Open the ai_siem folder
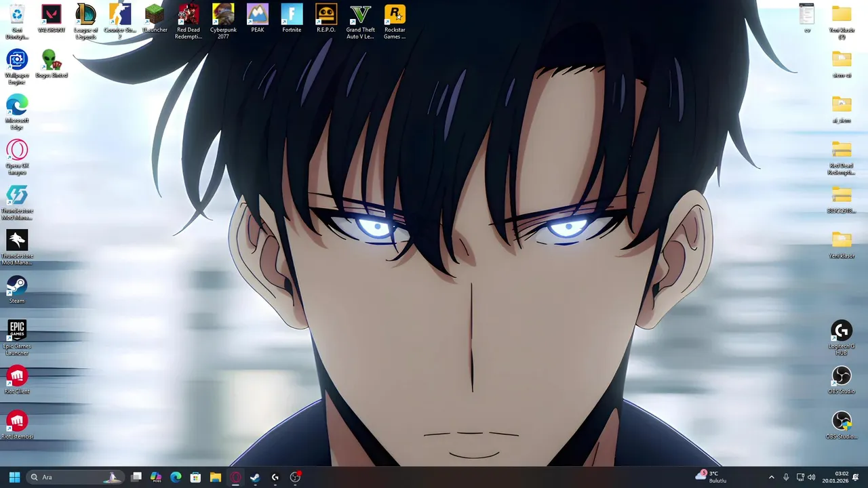This screenshot has height=488, width=868. click(842, 108)
